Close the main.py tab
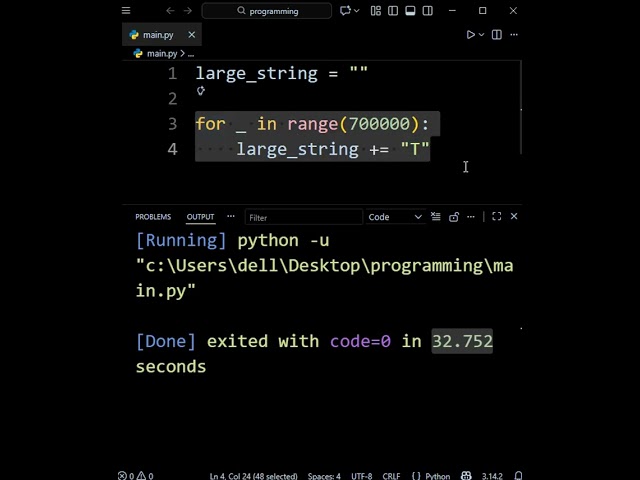The width and height of the screenshot is (640, 480). pos(191,35)
